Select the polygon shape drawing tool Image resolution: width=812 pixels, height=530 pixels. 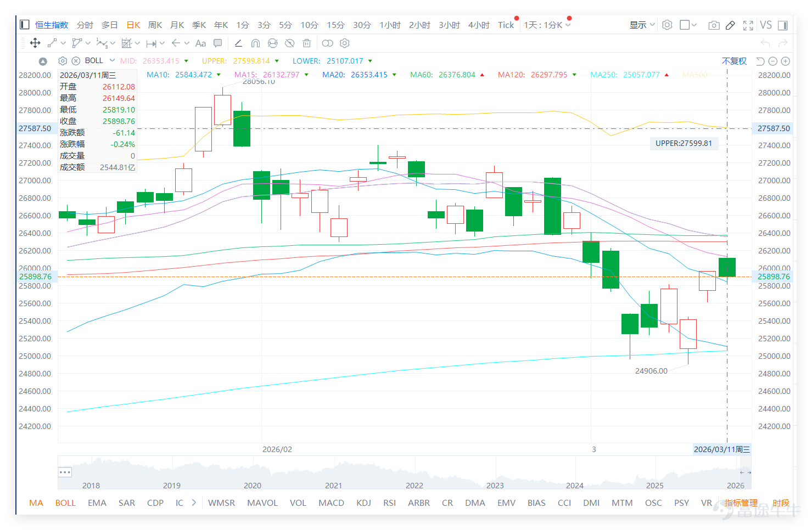pos(77,43)
